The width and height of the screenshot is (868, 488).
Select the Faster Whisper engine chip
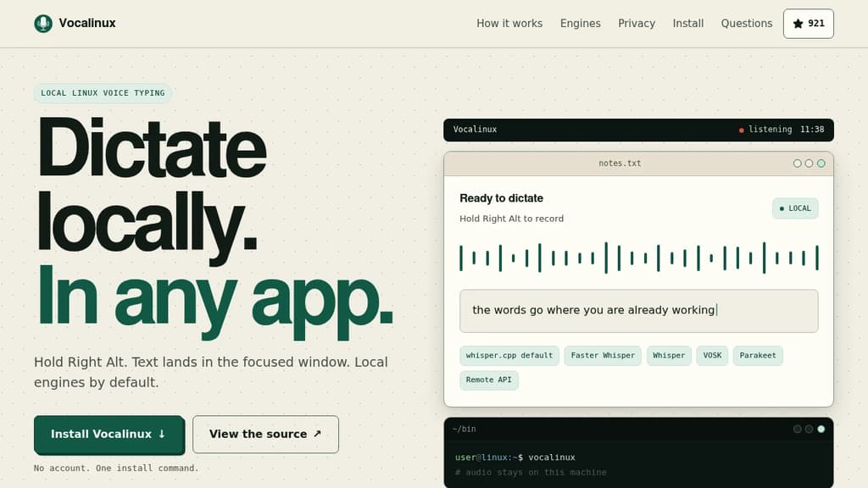603,356
